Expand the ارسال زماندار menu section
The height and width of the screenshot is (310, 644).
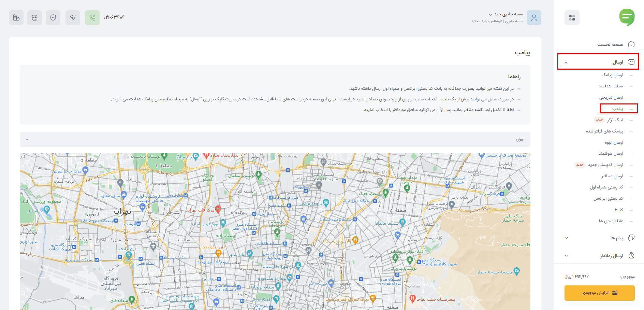(566, 256)
